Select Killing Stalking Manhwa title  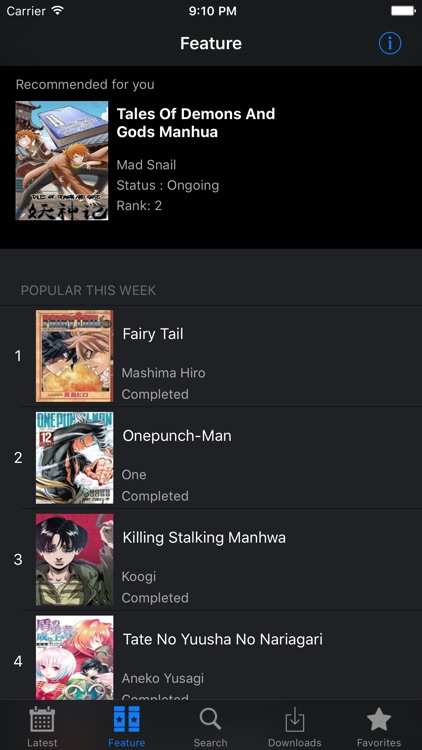(204, 538)
